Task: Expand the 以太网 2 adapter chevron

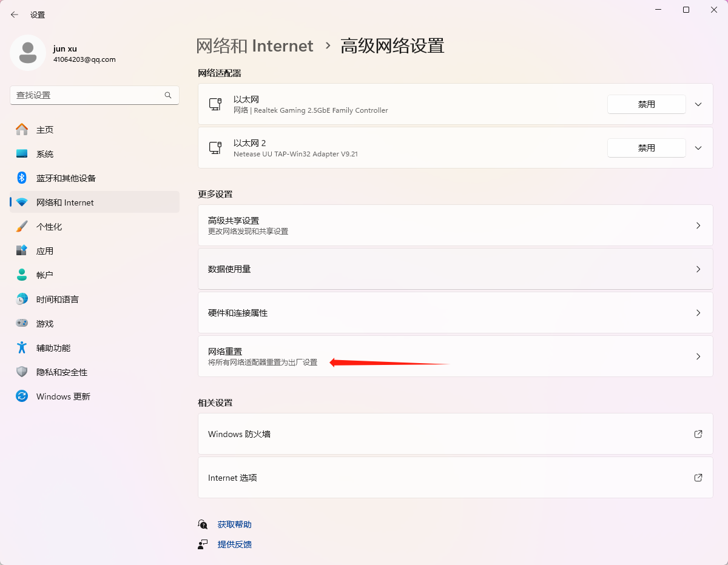Action: click(x=698, y=148)
